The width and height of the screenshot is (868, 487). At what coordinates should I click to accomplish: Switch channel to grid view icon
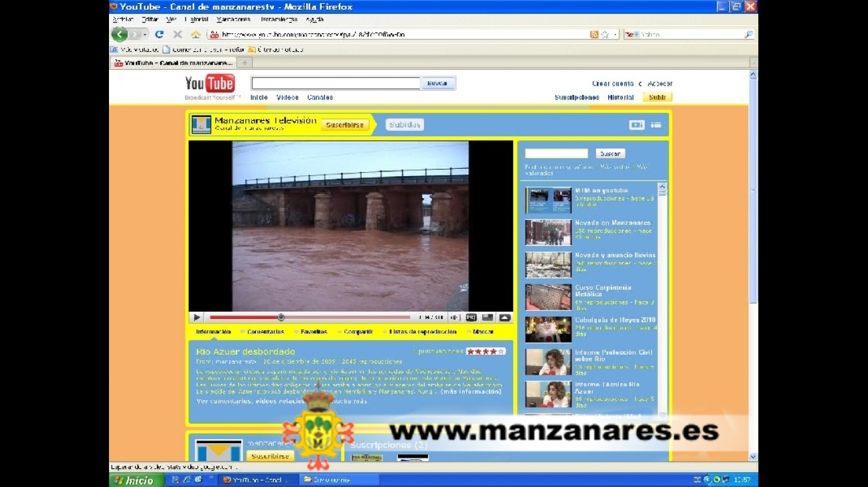[x=656, y=125]
